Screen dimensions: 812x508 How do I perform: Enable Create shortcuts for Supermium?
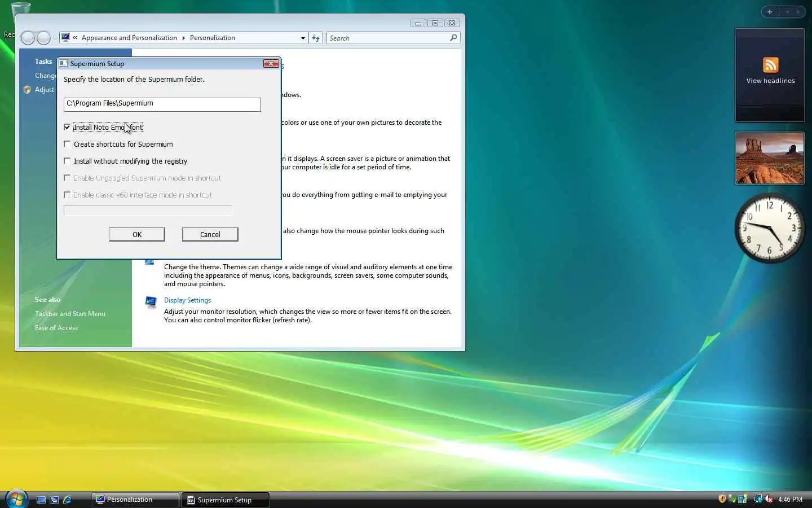(x=67, y=144)
